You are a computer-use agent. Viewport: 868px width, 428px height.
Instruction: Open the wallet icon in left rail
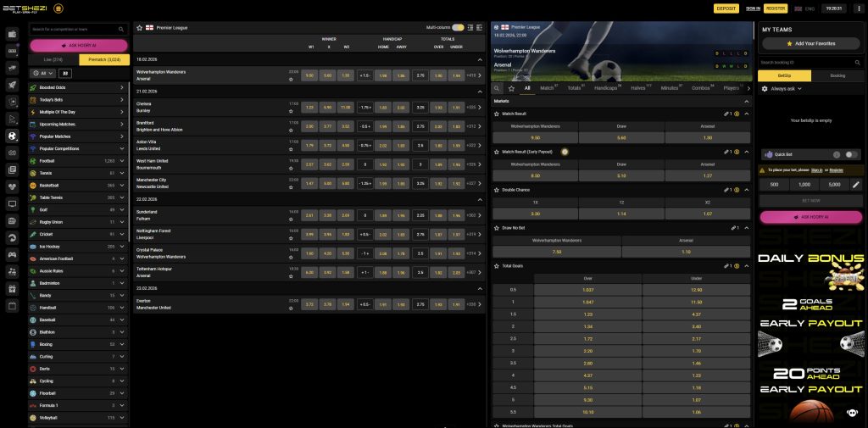pos(12,34)
